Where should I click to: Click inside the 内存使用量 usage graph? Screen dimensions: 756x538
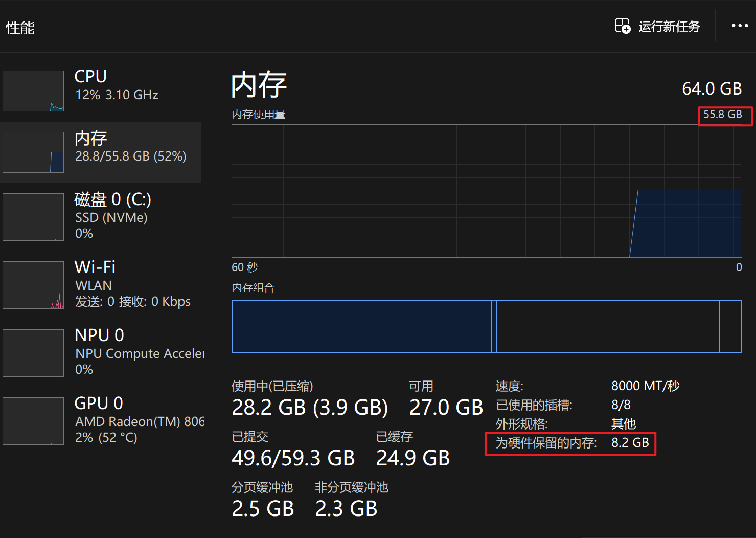click(487, 191)
